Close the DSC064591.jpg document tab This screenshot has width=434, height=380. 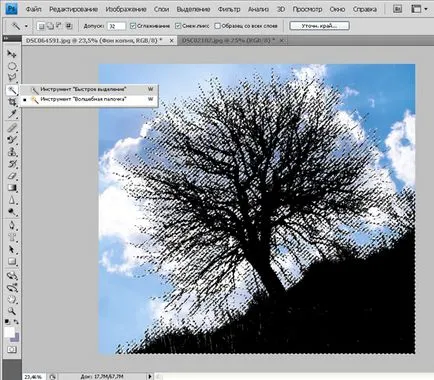tap(171, 40)
